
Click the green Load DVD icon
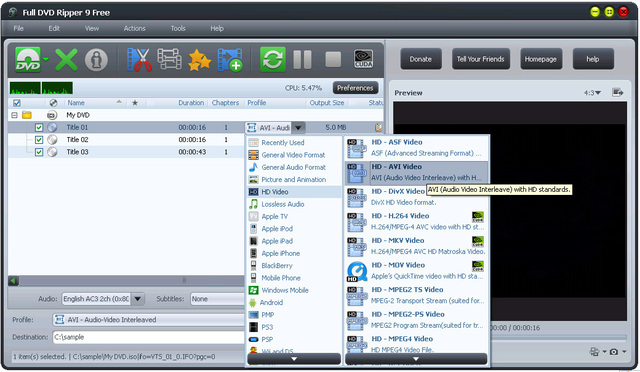click(x=28, y=60)
